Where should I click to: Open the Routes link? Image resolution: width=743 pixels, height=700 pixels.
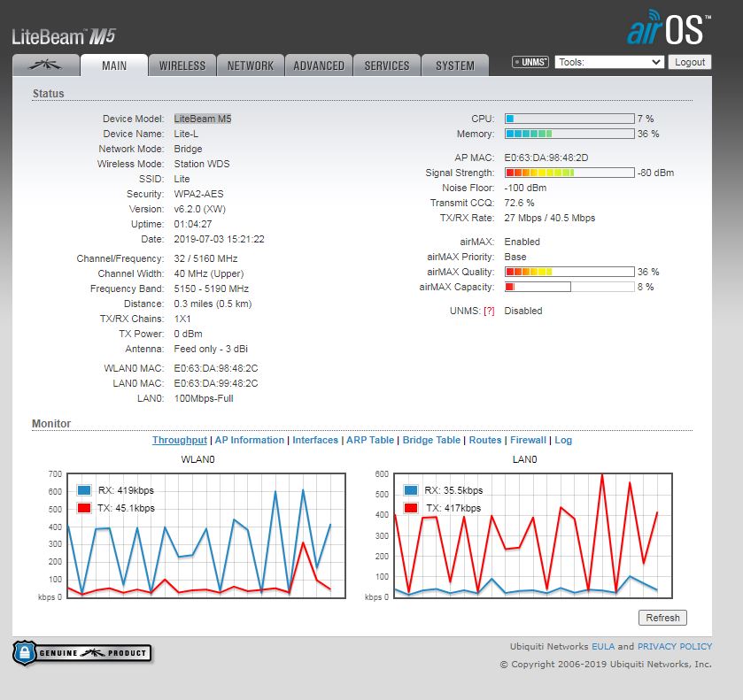485,440
